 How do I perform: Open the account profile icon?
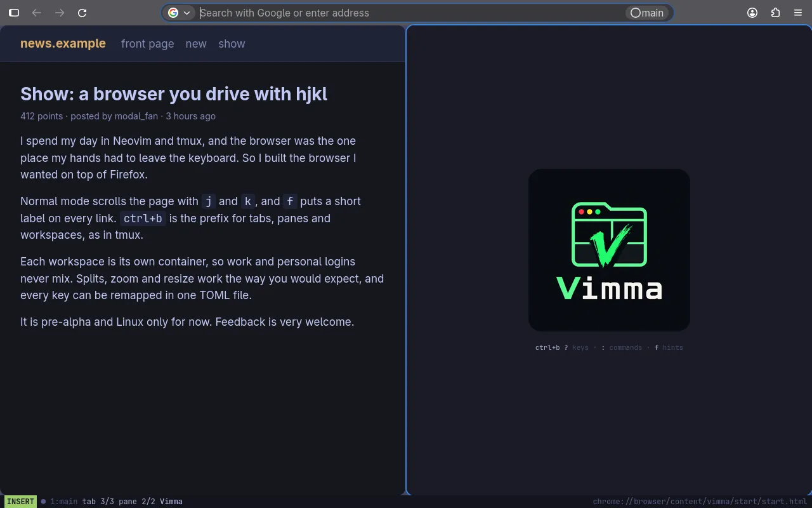752,13
